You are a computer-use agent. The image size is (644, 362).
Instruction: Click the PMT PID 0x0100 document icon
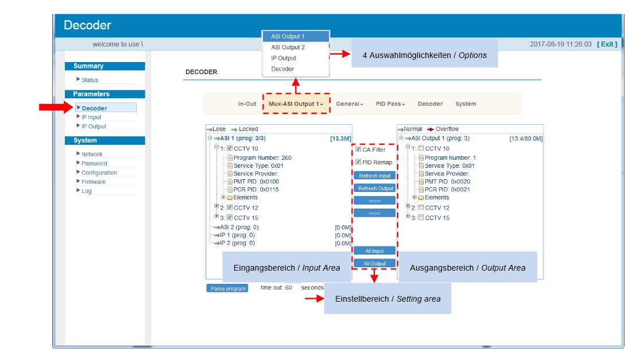(x=230, y=182)
